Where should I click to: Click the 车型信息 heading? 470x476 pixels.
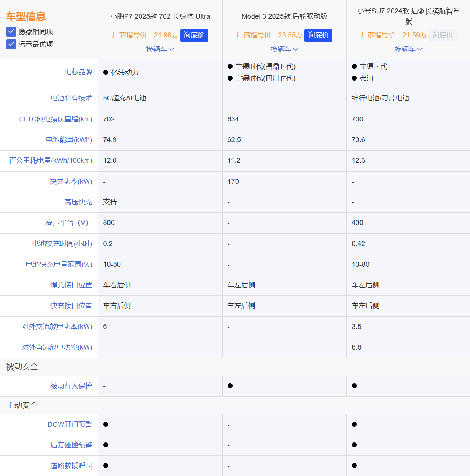pyautogui.click(x=26, y=16)
